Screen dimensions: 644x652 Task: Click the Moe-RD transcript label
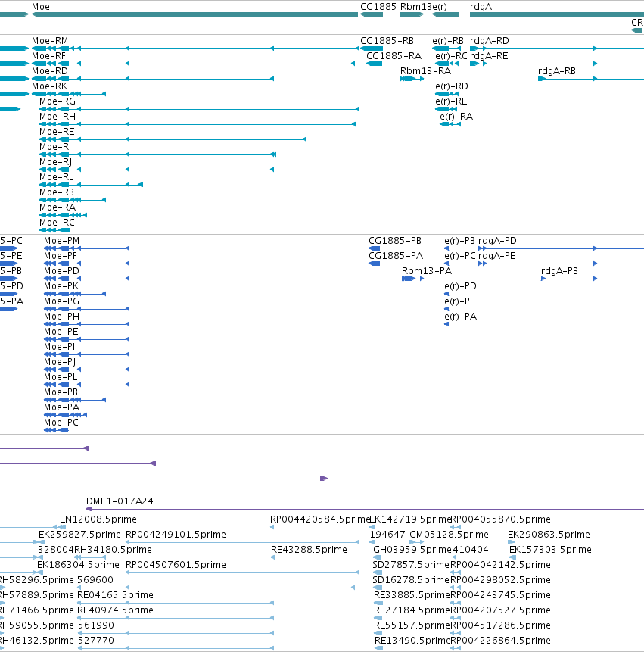[x=50, y=71]
